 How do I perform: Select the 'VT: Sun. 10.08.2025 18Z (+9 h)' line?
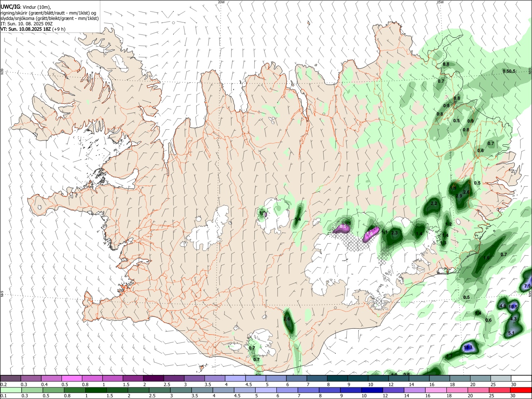click(x=33, y=30)
